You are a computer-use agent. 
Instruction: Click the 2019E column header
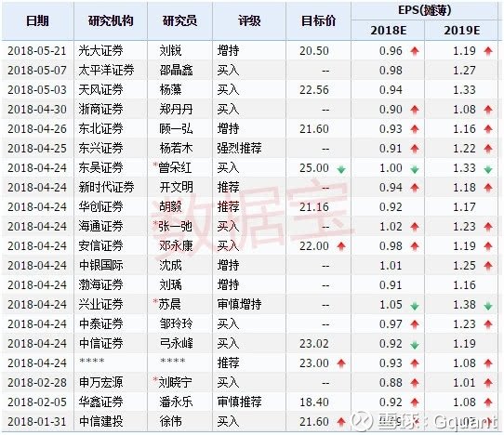[x=461, y=31]
